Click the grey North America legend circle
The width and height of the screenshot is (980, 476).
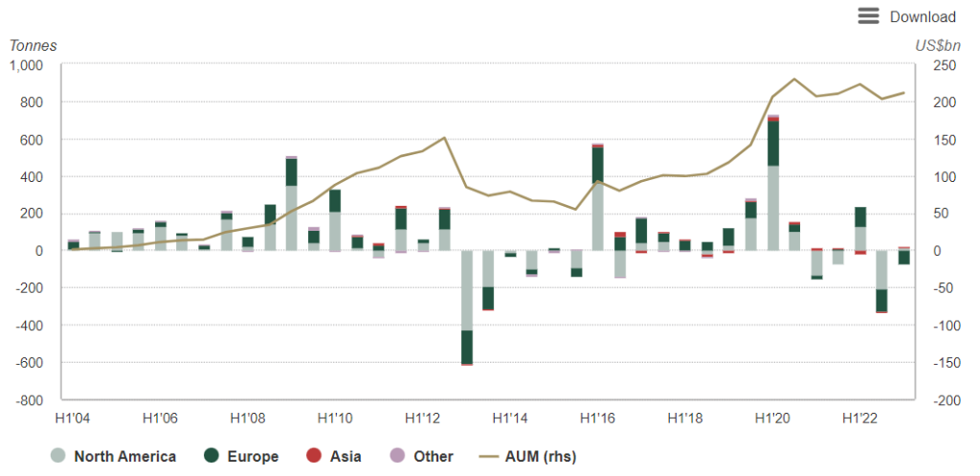[59, 456]
